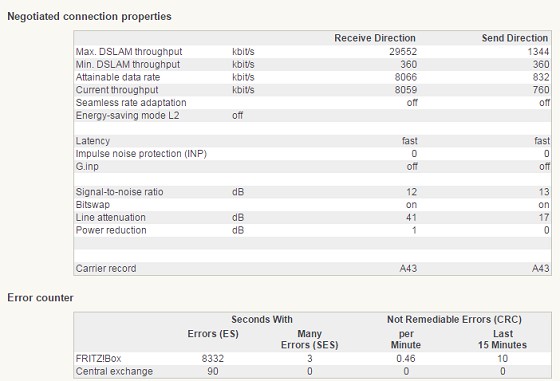Click FRITZ!Box errors value 8332
Viewport: 560px width, 381px height.
[213, 359]
